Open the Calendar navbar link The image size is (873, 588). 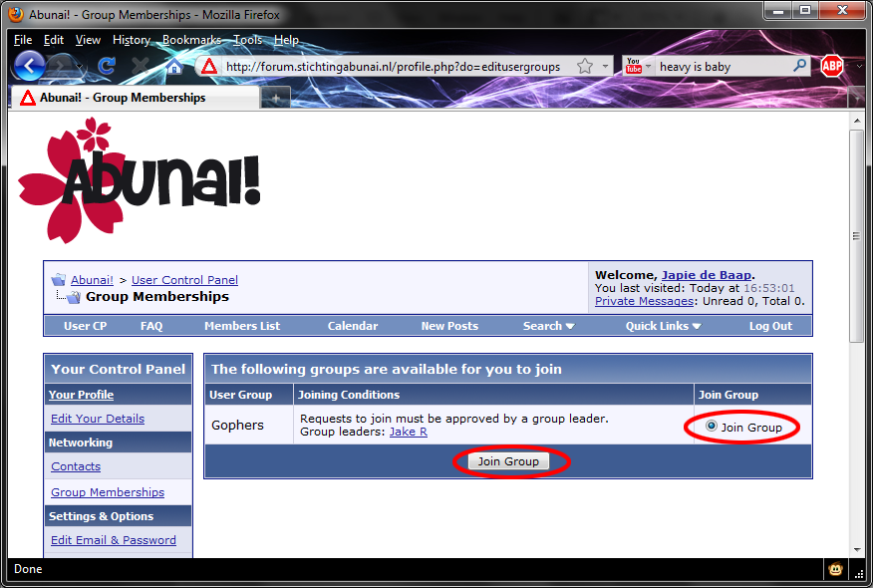353,326
